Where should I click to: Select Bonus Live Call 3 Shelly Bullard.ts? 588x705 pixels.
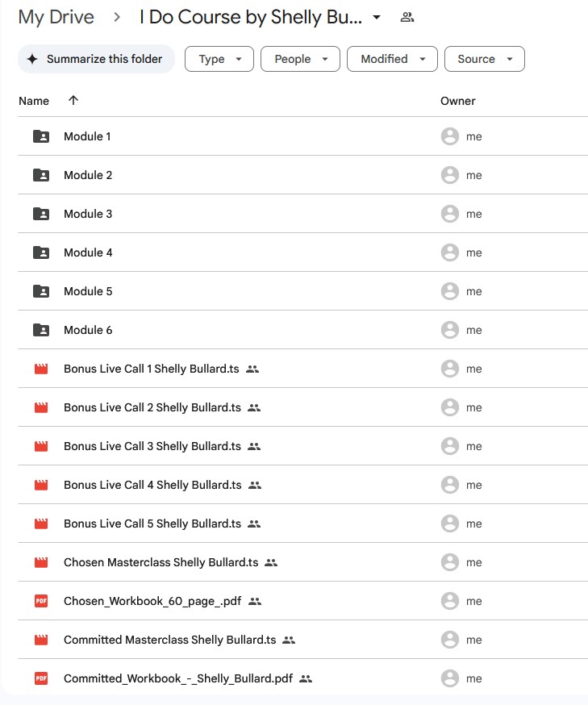(x=152, y=446)
